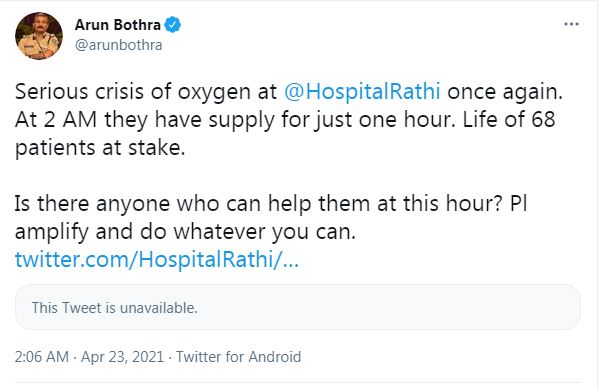This screenshot has width=601, height=390.
Task: Click the Apr 23, 2021 date
Action: (x=122, y=357)
